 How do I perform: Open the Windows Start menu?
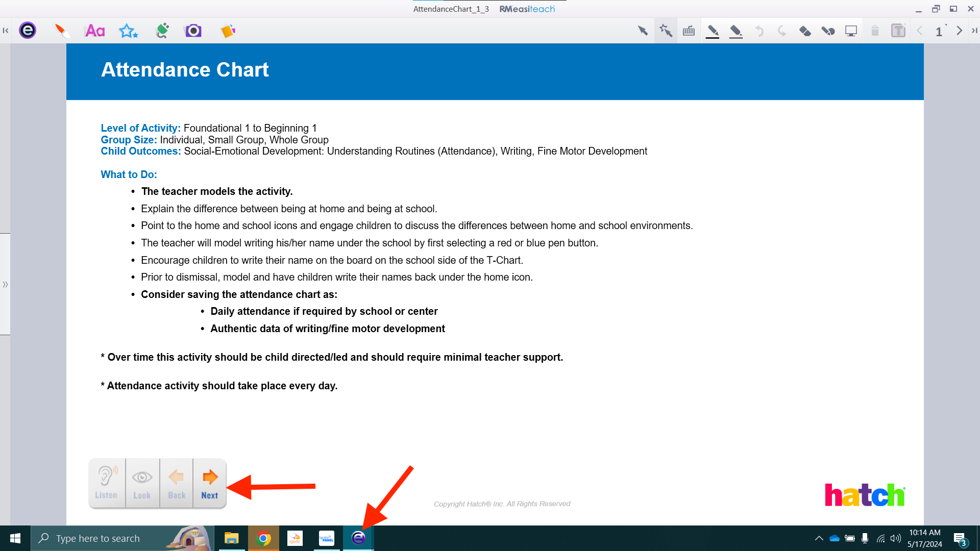pyautogui.click(x=15, y=538)
